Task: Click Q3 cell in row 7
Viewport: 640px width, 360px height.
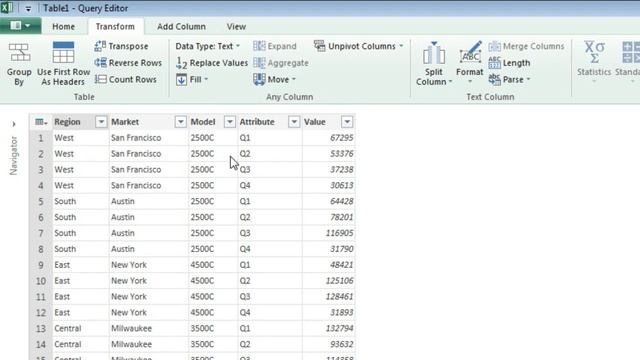Action: 270,233
